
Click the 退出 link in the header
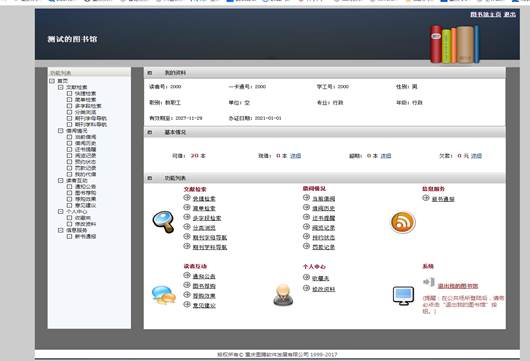[x=510, y=14]
